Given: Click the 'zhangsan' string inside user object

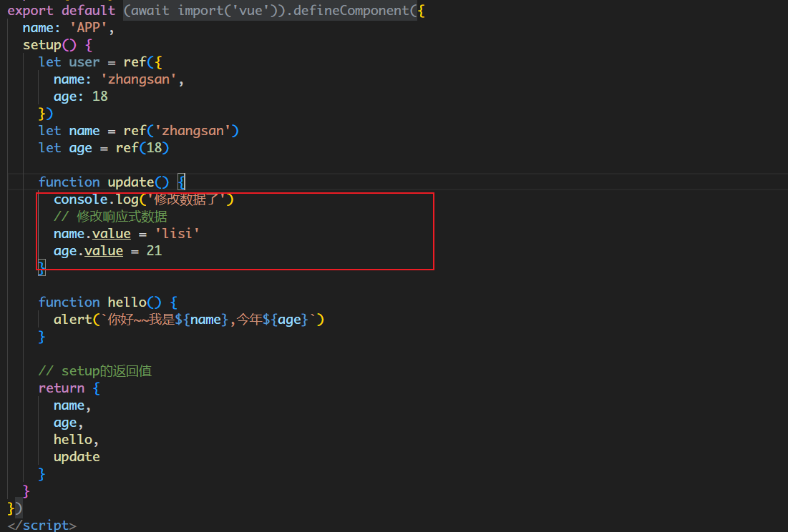Looking at the screenshot, I should click(x=138, y=79).
